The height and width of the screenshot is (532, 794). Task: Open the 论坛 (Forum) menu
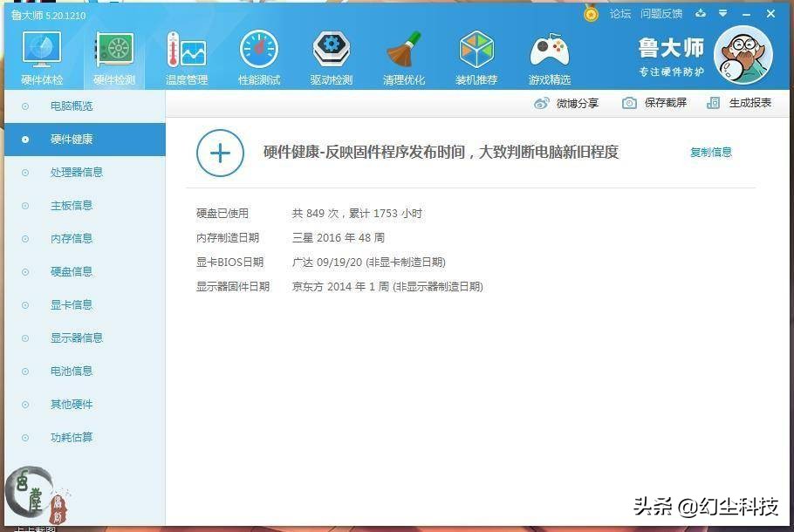[620, 14]
